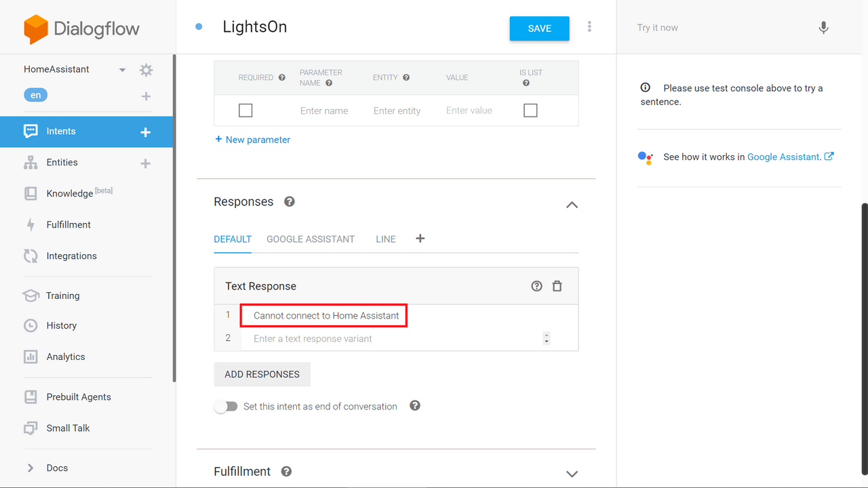The width and height of the screenshot is (868, 488).
Task: Click help icon beside end of conversation
Action: pos(415,406)
